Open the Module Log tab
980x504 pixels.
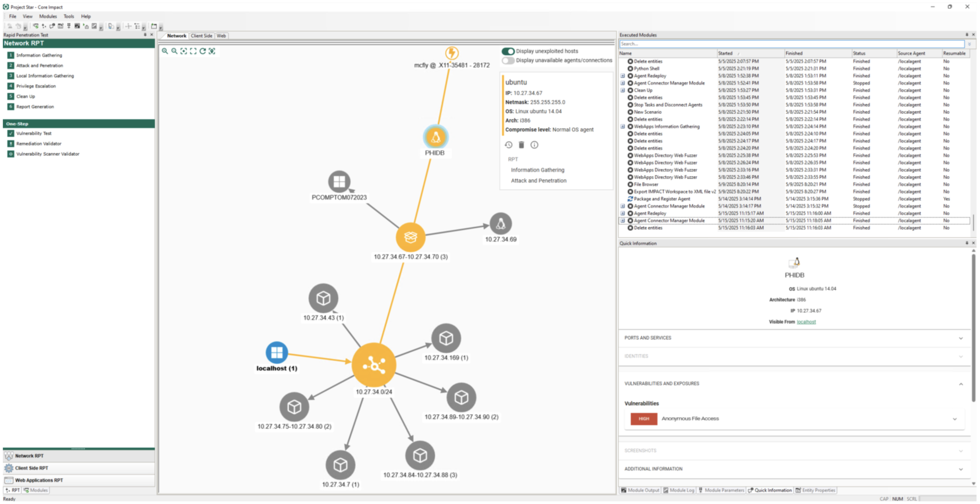click(x=679, y=490)
